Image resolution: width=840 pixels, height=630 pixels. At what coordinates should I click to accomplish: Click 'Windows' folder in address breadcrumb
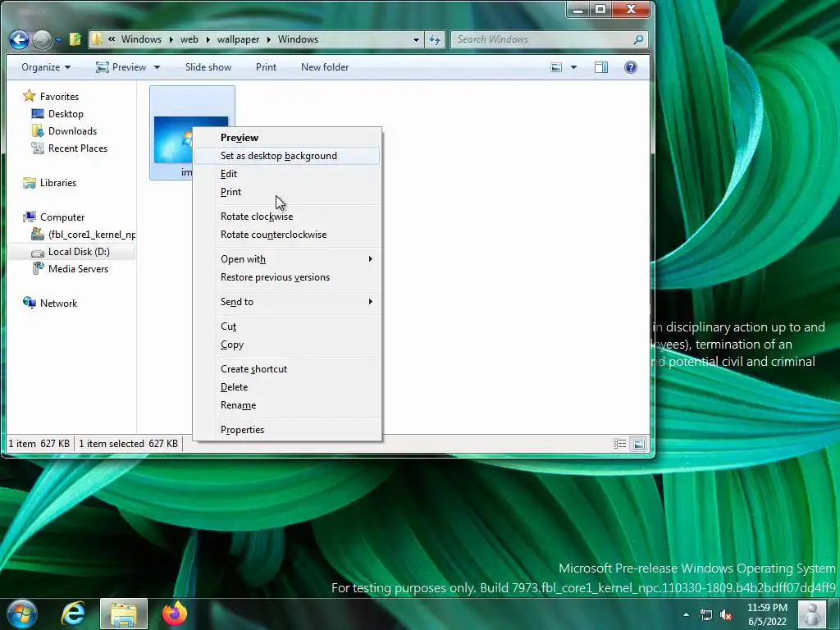click(x=141, y=39)
